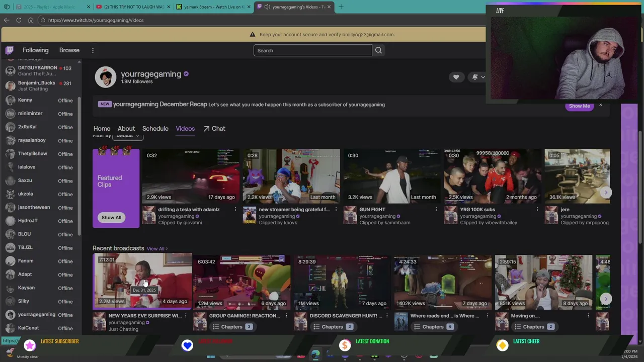Image resolution: width=644 pixels, height=362 pixels.
Task: Open the Following page
Action: pos(35,50)
